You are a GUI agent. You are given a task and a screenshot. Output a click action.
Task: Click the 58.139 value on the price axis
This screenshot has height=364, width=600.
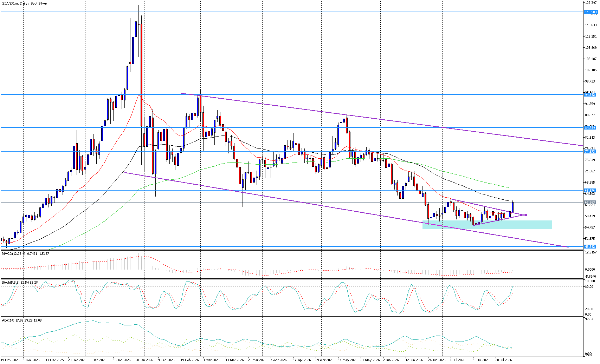click(590, 216)
